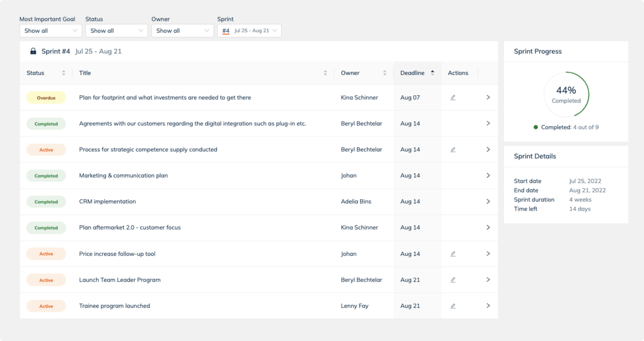Expand 'Marketing & communication plan' row chevron
644x341 pixels.
tap(488, 175)
